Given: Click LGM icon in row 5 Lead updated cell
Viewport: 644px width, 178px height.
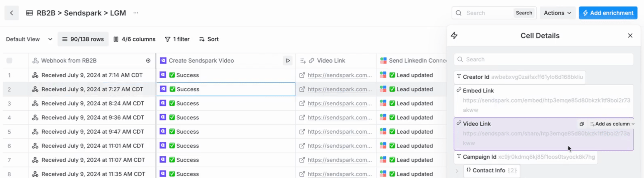Looking at the screenshot, I should pyautogui.click(x=383, y=131).
